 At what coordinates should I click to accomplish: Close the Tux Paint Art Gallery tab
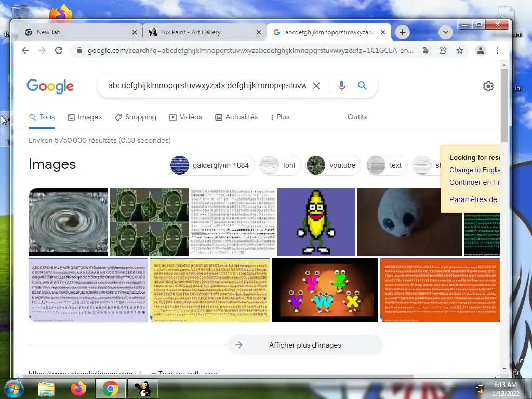point(259,32)
